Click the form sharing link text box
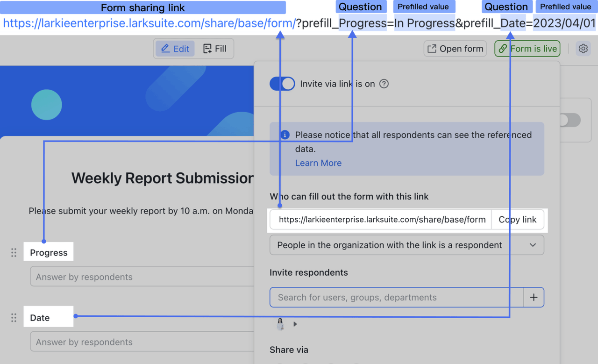Viewport: 598px width, 364px height. pos(381,220)
